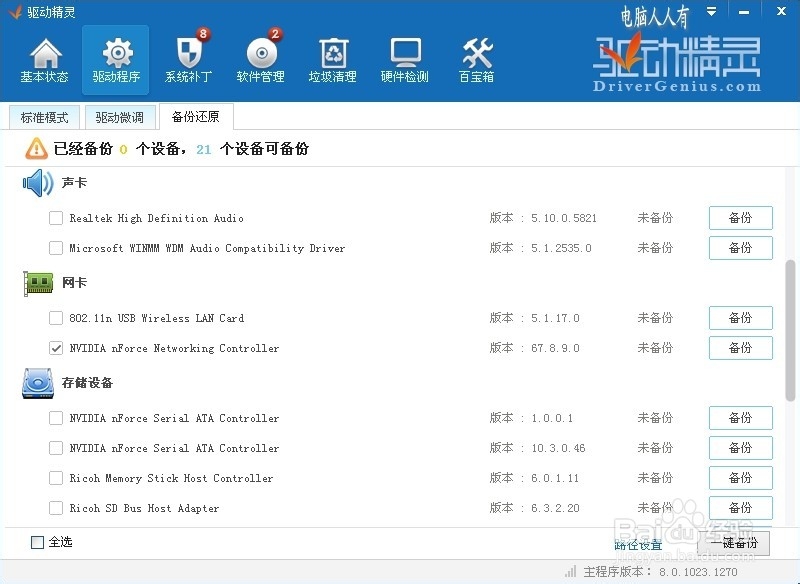Select Ricoh SD Bus Host Adapter checkbox
Viewport: 800px width, 584px height.
pyautogui.click(x=56, y=508)
